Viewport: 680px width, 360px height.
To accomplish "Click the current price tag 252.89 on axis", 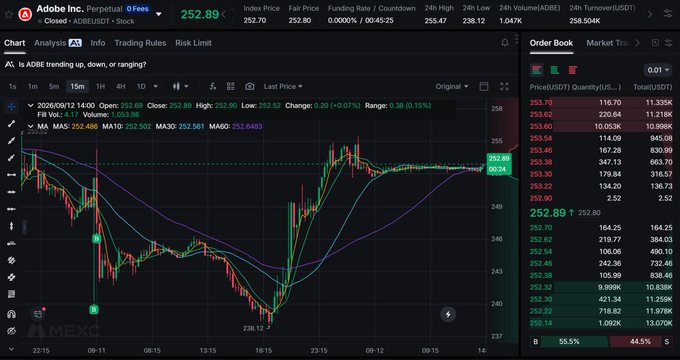I will [499, 164].
